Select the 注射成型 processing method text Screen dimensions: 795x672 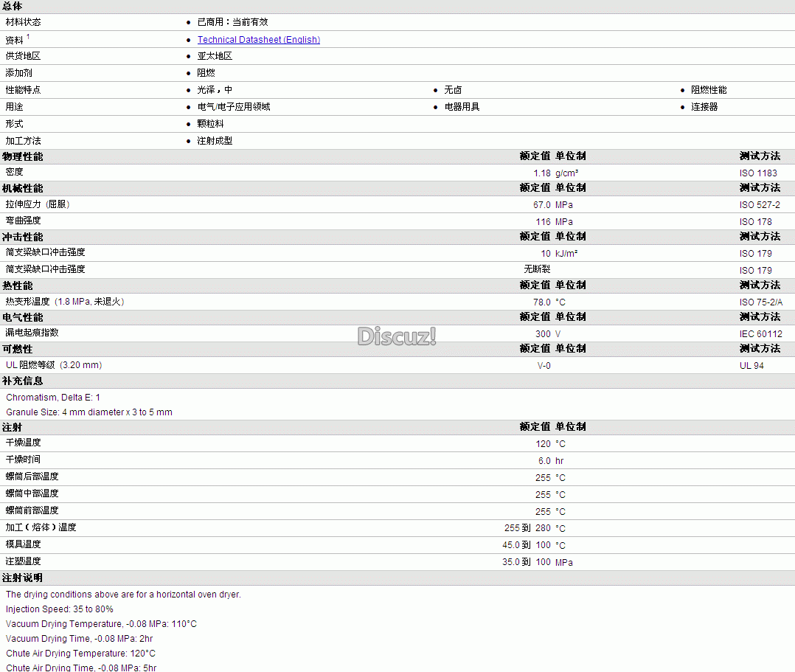(x=215, y=141)
